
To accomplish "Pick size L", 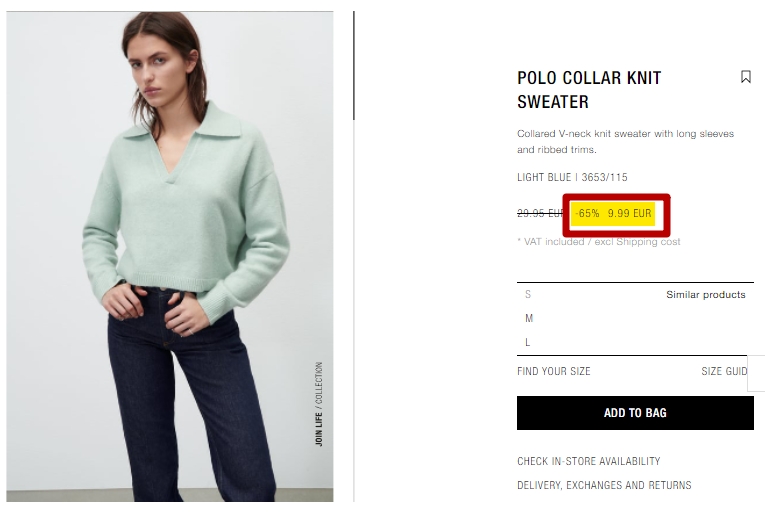I will click(x=527, y=342).
